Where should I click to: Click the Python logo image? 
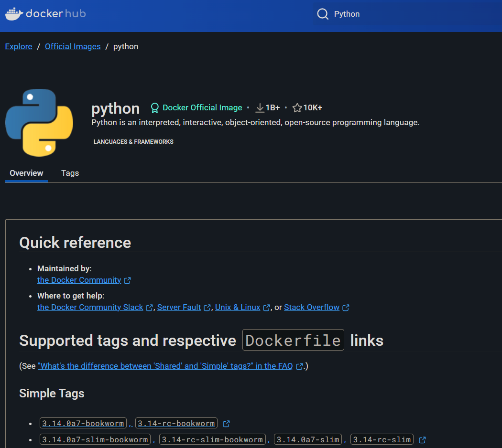pyautogui.click(x=39, y=122)
